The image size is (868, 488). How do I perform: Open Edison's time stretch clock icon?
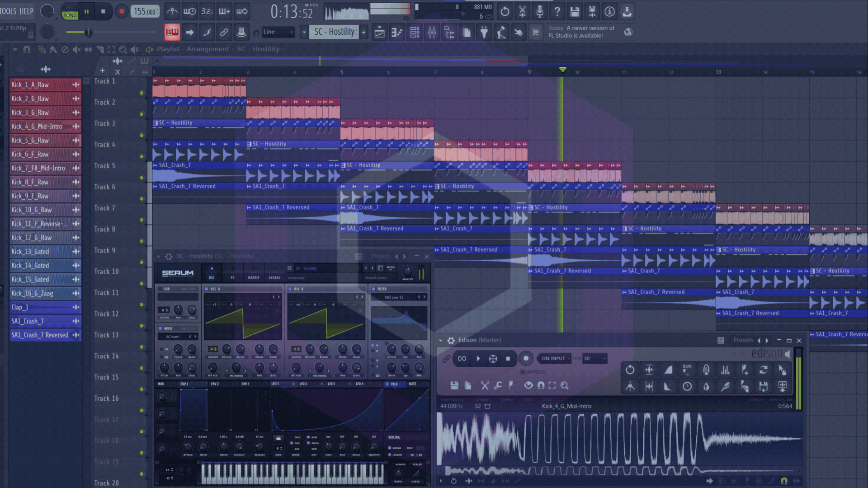[x=687, y=386]
